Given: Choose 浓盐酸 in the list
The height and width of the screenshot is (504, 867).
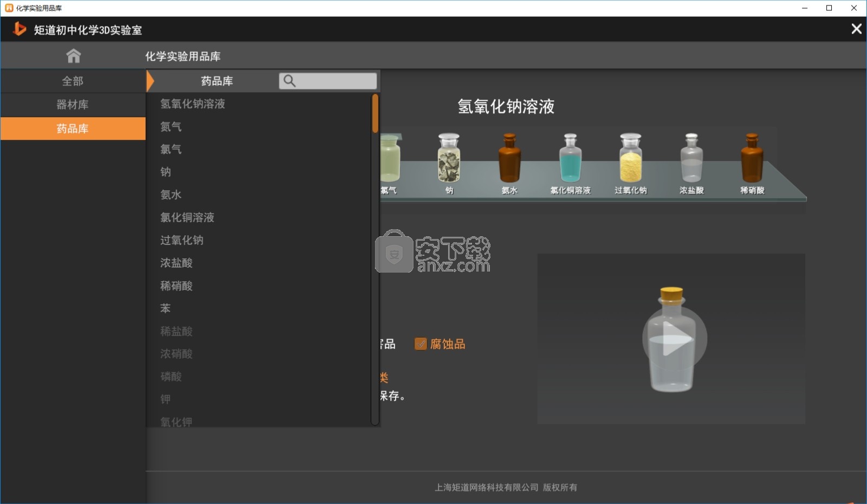Looking at the screenshot, I should 176,263.
